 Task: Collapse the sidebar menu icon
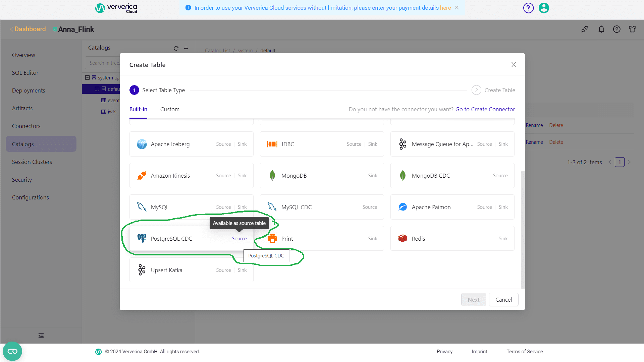click(41, 336)
